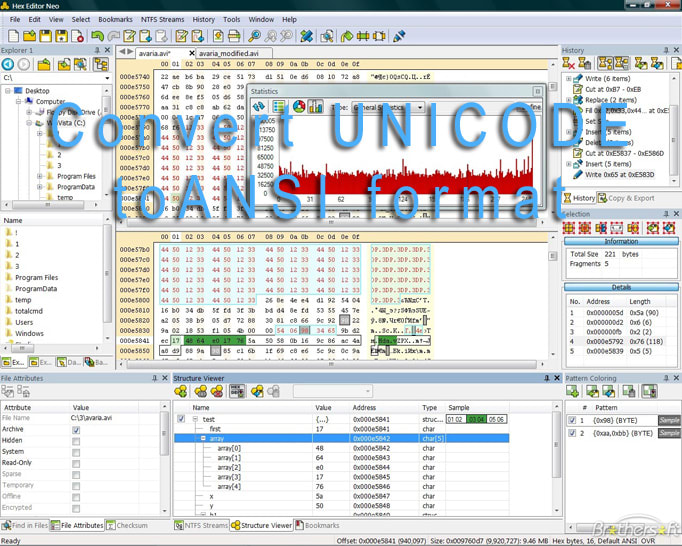The height and width of the screenshot is (546, 682).
Task: Click the Details header in Selection panel
Action: (x=621, y=287)
